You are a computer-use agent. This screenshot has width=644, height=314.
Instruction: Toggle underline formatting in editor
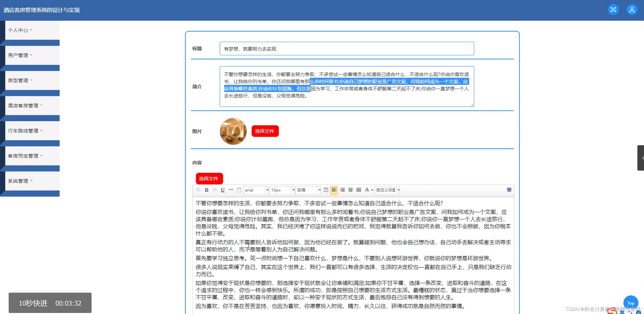[223, 190]
